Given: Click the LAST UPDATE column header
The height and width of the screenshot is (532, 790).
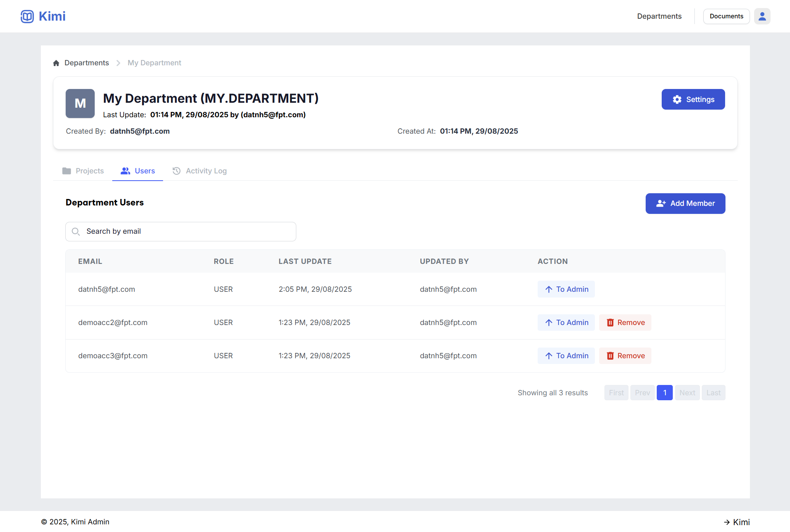Looking at the screenshot, I should (305, 261).
